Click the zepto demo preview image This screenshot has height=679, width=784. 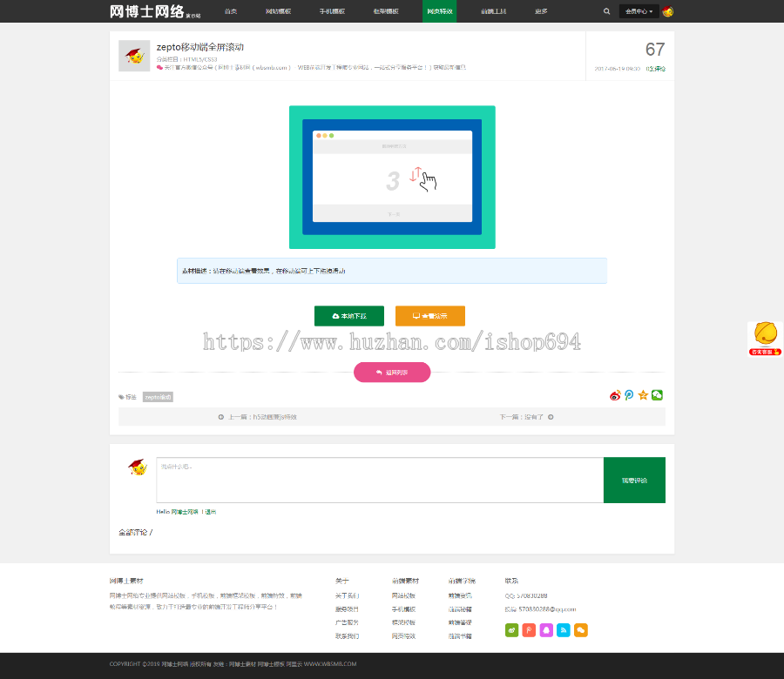(392, 178)
